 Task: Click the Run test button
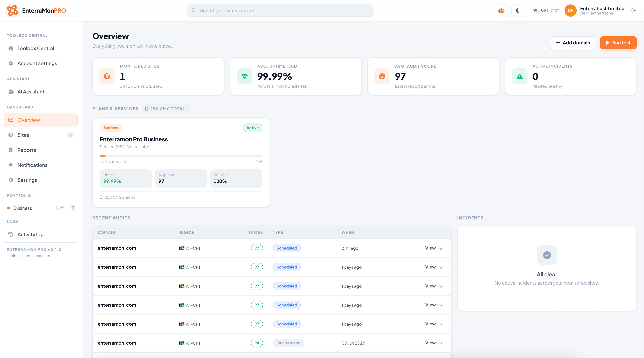pyautogui.click(x=618, y=43)
